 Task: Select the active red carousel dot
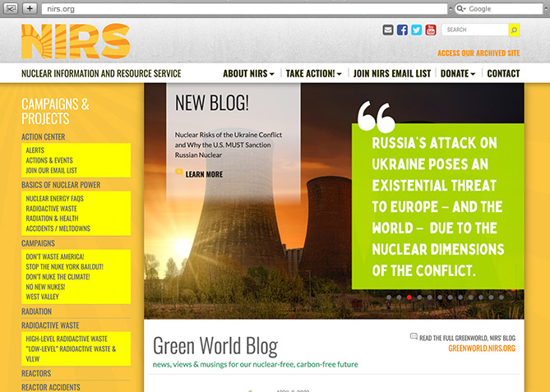(x=409, y=297)
